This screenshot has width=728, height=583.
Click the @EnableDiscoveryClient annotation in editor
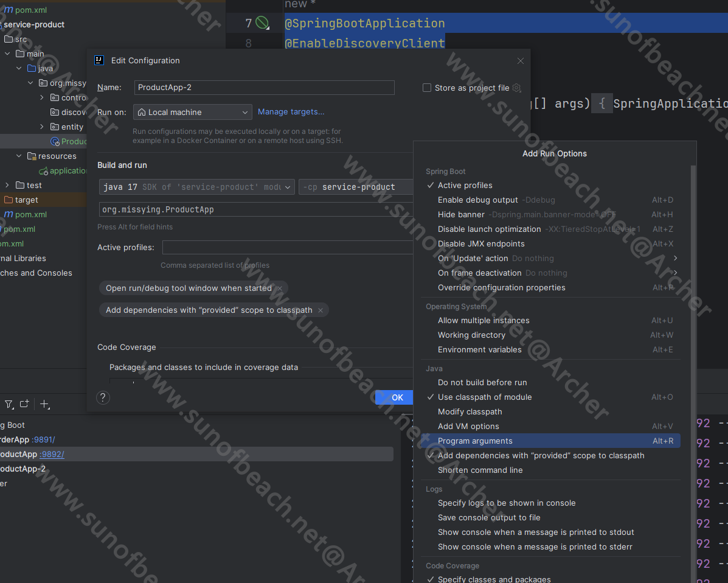pos(364,43)
